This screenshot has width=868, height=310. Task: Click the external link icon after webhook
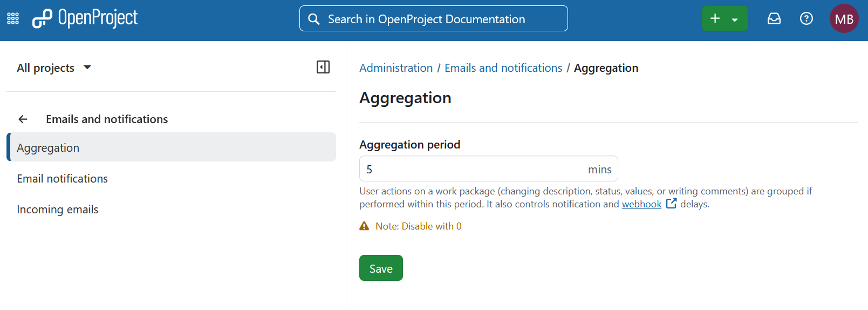point(671,204)
